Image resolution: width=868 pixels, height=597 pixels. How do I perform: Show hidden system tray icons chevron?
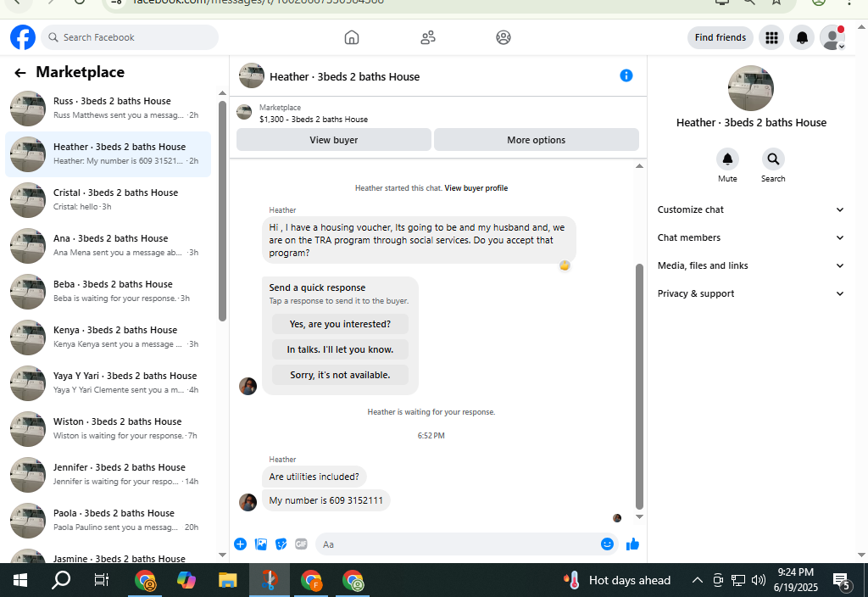(x=698, y=580)
